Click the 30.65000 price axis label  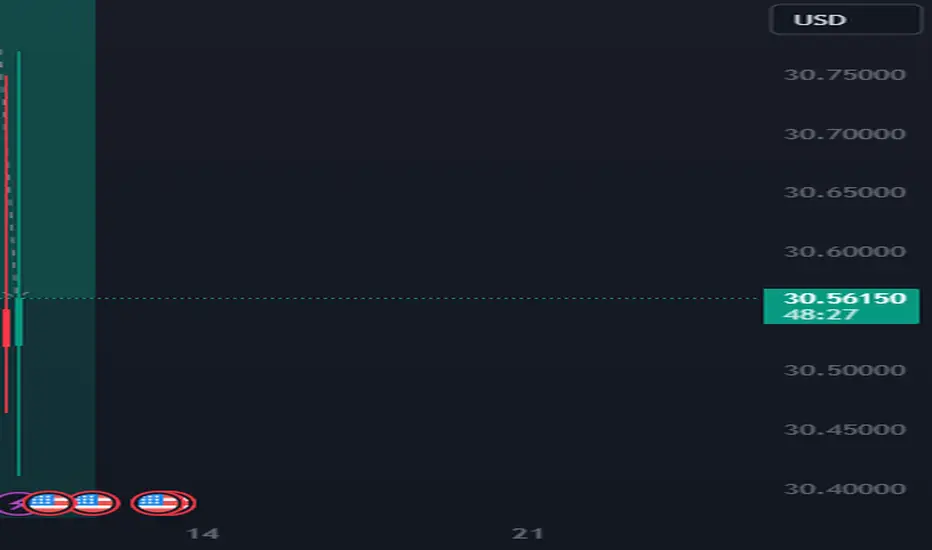[845, 192]
